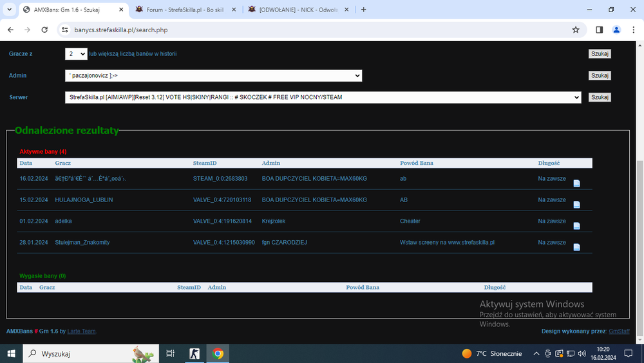
Task: Close the AMXBans tab
Action: coord(121,10)
